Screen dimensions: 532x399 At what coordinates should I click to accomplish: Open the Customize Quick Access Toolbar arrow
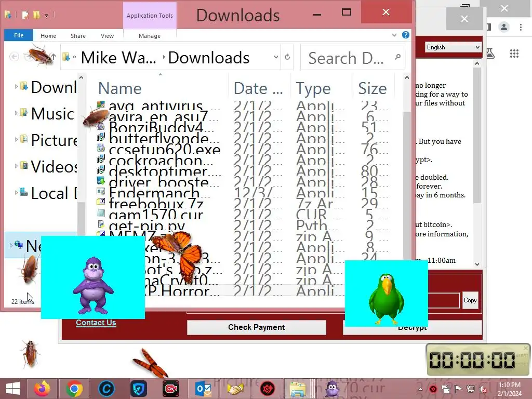click(46, 15)
